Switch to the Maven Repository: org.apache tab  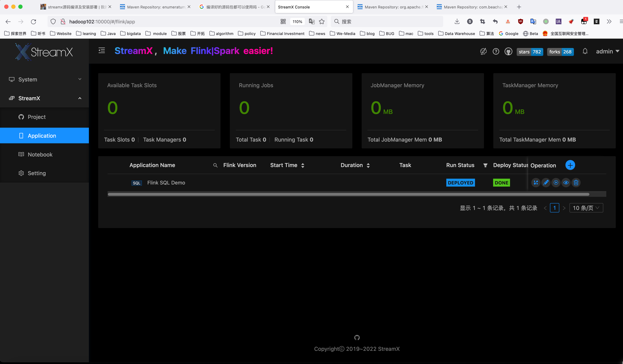[392, 7]
